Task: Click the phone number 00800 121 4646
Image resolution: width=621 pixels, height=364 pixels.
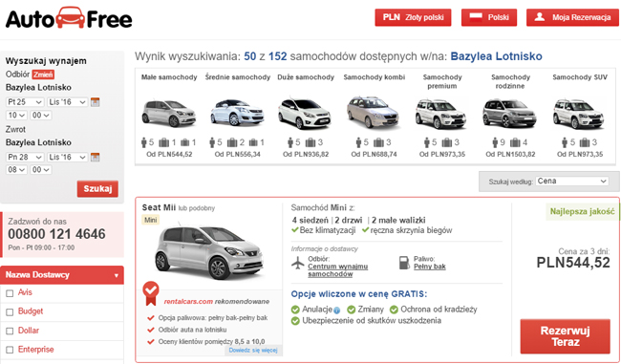Action: (x=56, y=234)
